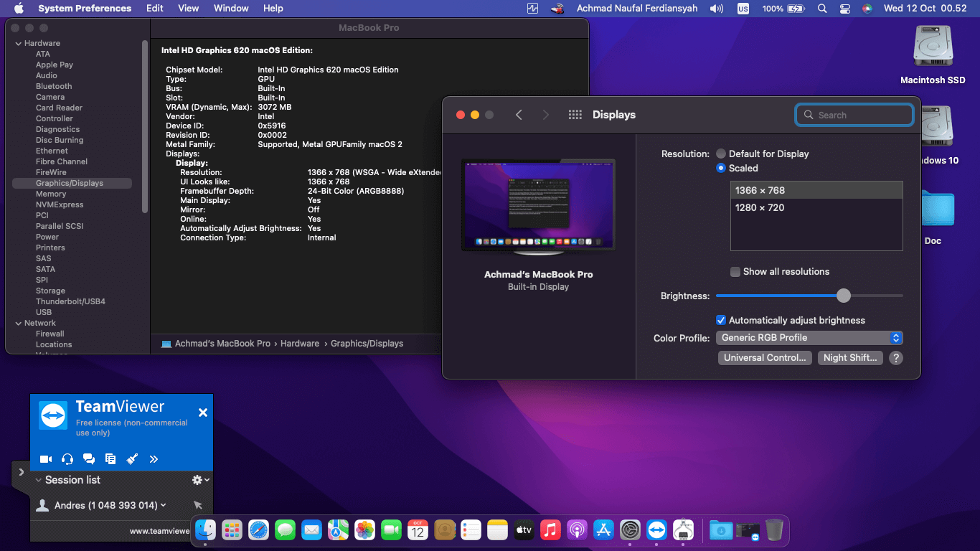980x551 pixels.
Task: Open the Help menu
Action: click(273, 9)
